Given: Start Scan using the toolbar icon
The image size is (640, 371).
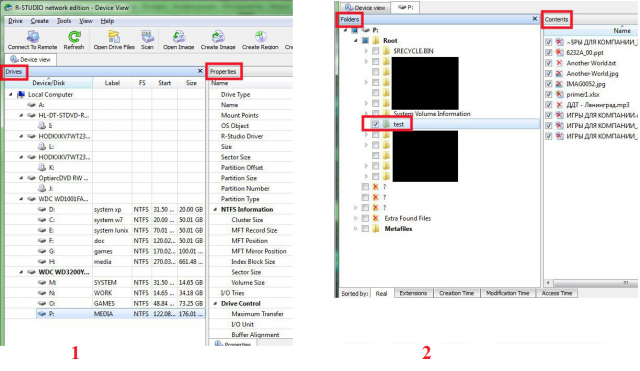Looking at the screenshot, I should point(147,37).
